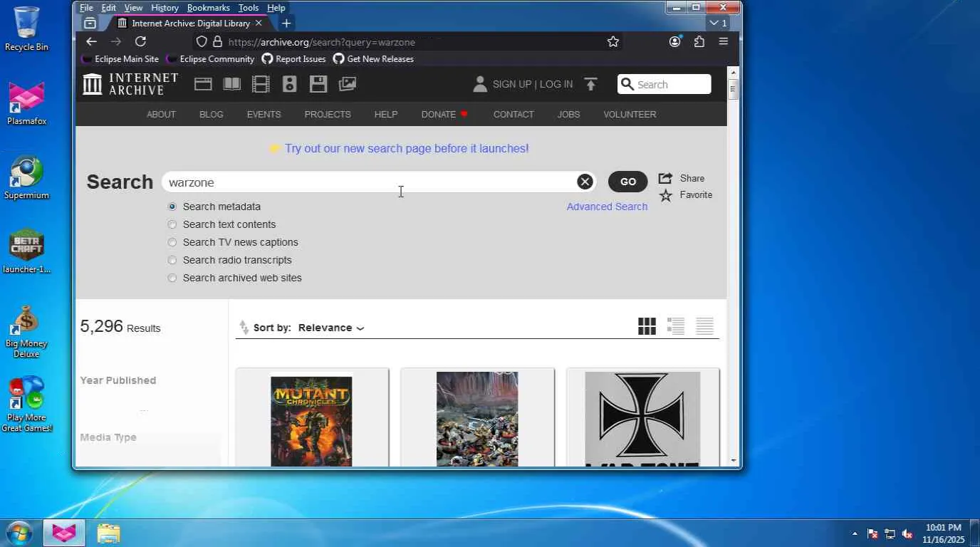Viewport: 980px width, 547px height.
Task: Open the browser hamburger application menu
Action: click(x=724, y=42)
